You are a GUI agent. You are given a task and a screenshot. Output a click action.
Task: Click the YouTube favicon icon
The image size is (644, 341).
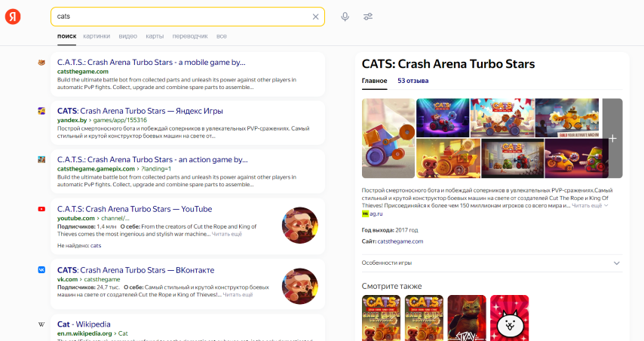[41, 209]
